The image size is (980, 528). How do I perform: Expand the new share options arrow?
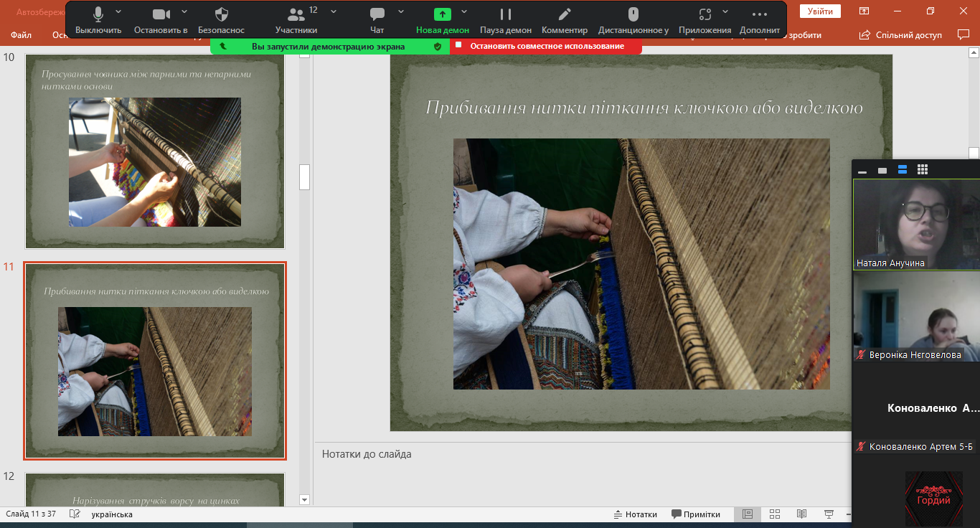point(464,11)
